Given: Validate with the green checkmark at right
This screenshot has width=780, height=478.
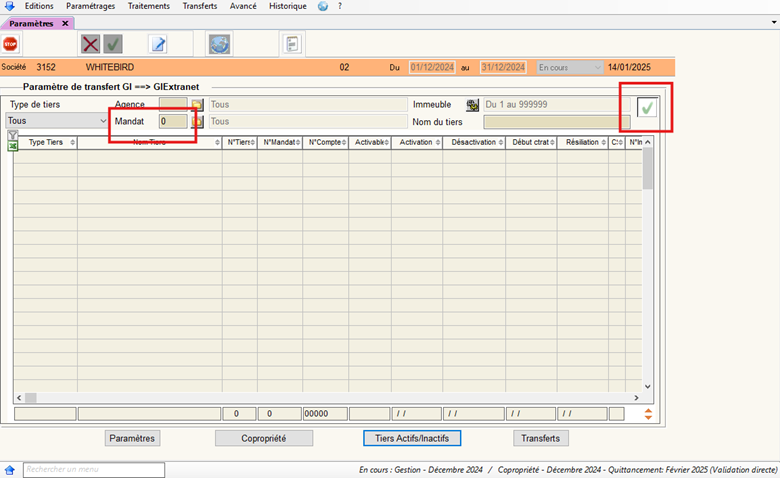Looking at the screenshot, I should click(647, 108).
